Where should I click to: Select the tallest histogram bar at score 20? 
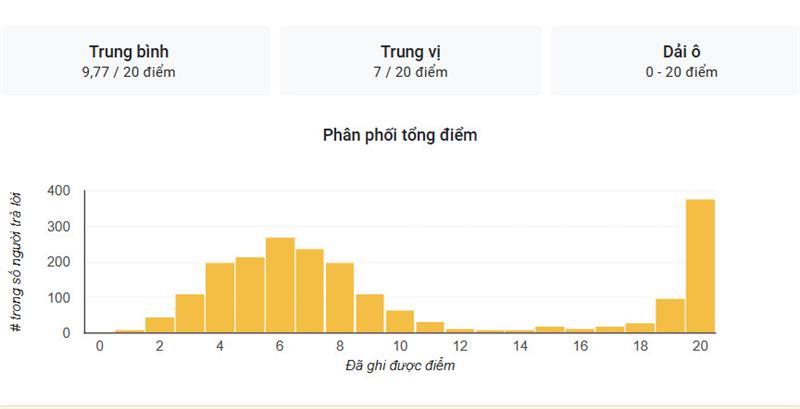[x=701, y=266]
